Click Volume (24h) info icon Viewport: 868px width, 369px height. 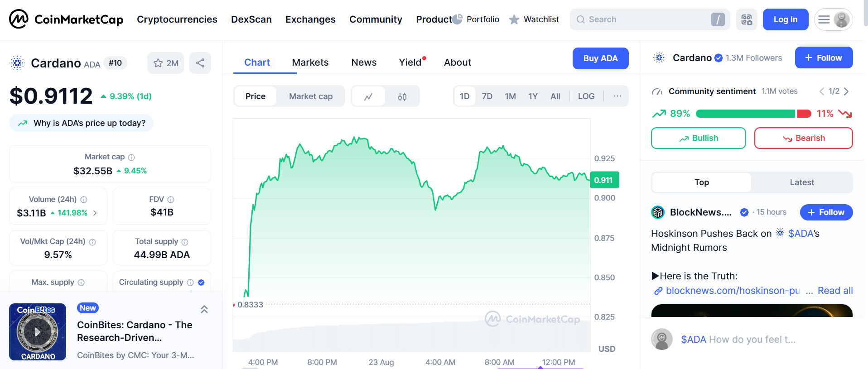[x=84, y=200]
